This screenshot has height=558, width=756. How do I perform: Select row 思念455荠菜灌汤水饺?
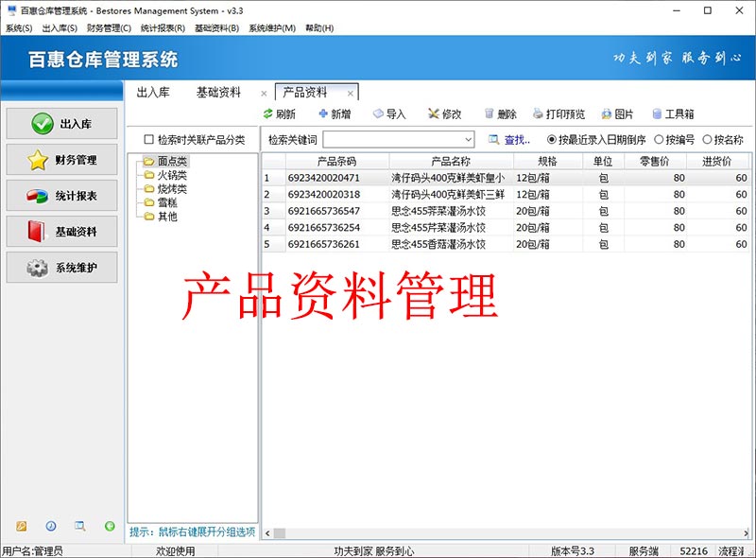point(505,211)
